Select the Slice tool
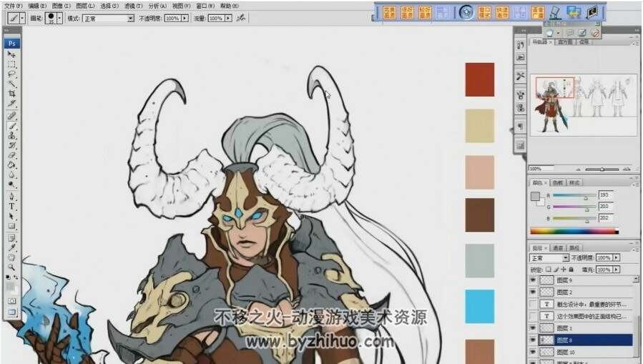The width and height of the screenshot is (643, 364). 11,104
